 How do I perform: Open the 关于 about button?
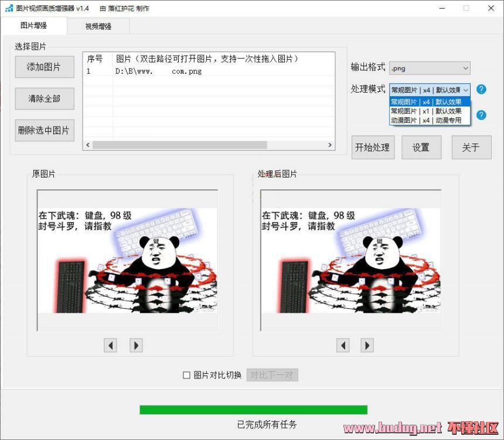[471, 147]
